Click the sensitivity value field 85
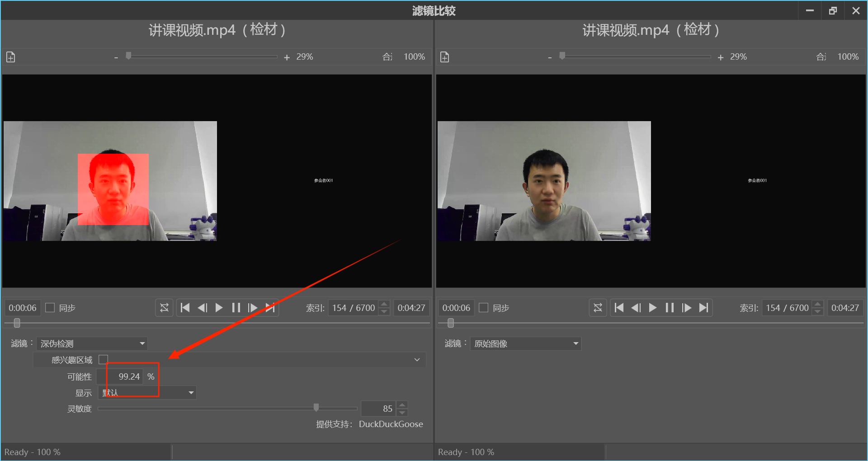The width and height of the screenshot is (868, 461). click(379, 409)
